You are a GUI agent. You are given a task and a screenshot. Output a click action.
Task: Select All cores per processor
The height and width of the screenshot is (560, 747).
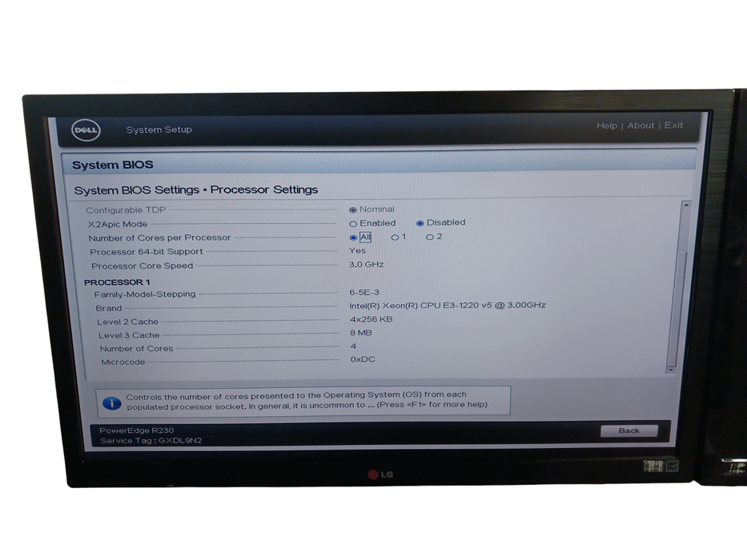tap(354, 238)
